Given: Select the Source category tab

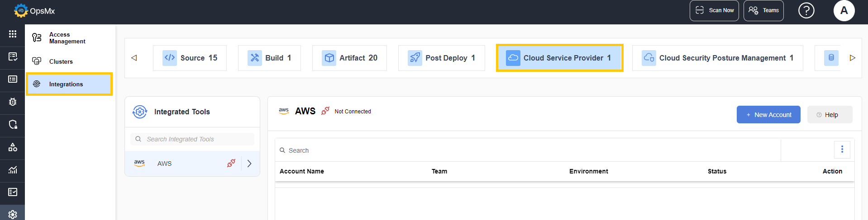Looking at the screenshot, I should (x=190, y=58).
